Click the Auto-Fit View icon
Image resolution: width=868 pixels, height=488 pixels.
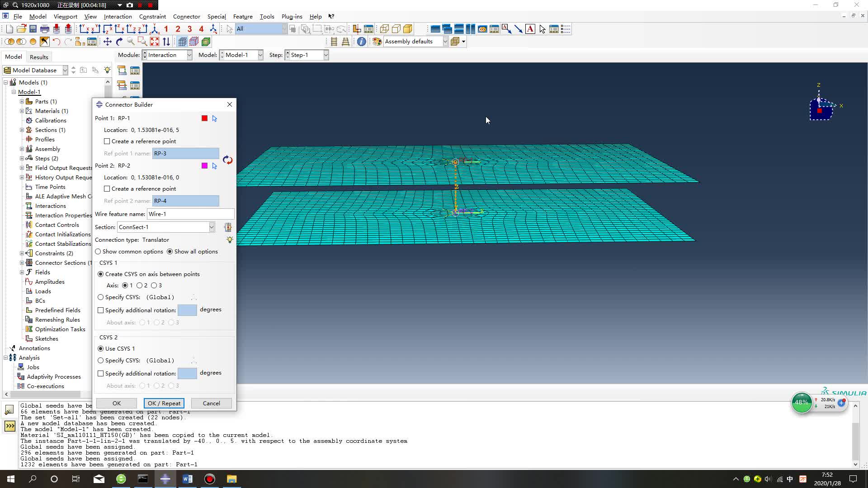tap(155, 42)
